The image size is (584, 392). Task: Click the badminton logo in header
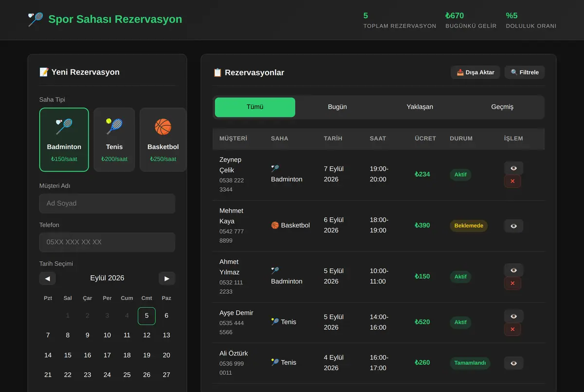(36, 19)
